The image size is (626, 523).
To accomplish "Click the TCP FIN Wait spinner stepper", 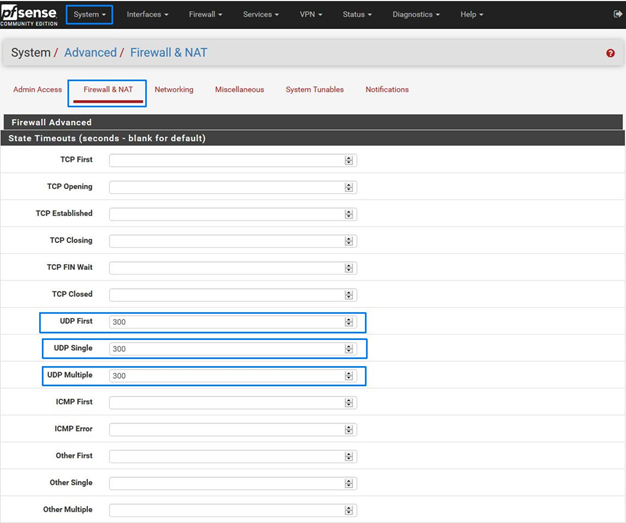I will 349,268.
